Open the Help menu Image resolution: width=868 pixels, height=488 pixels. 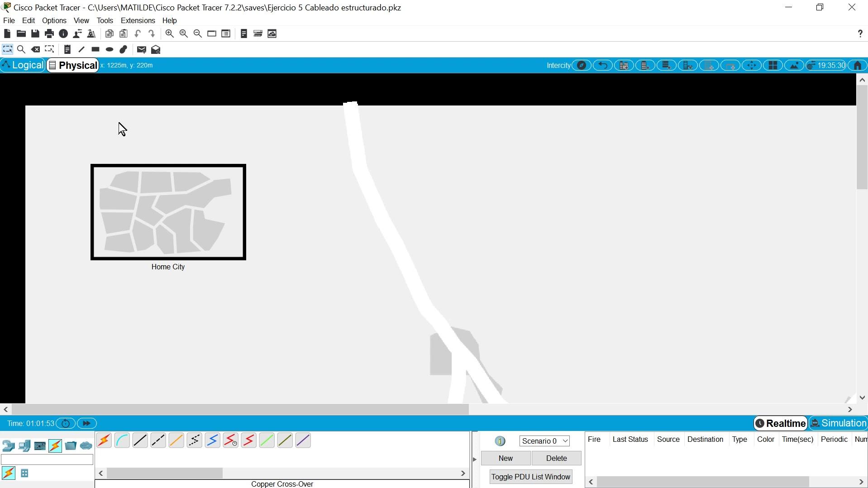tap(170, 21)
